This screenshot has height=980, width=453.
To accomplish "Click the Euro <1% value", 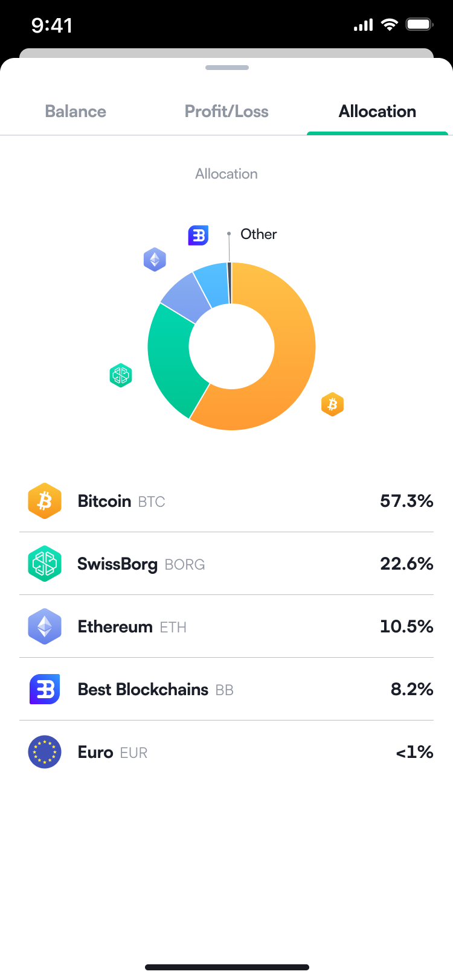I will 414,752.
